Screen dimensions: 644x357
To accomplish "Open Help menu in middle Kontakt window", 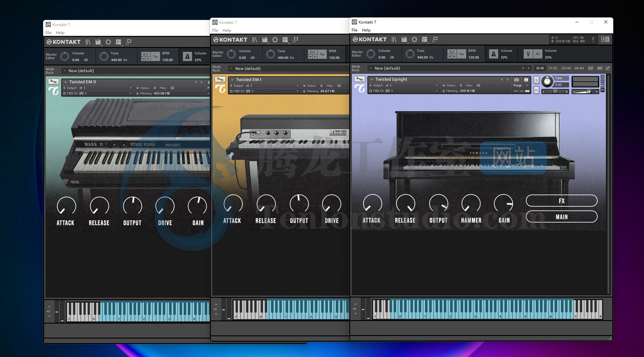I will [227, 31].
